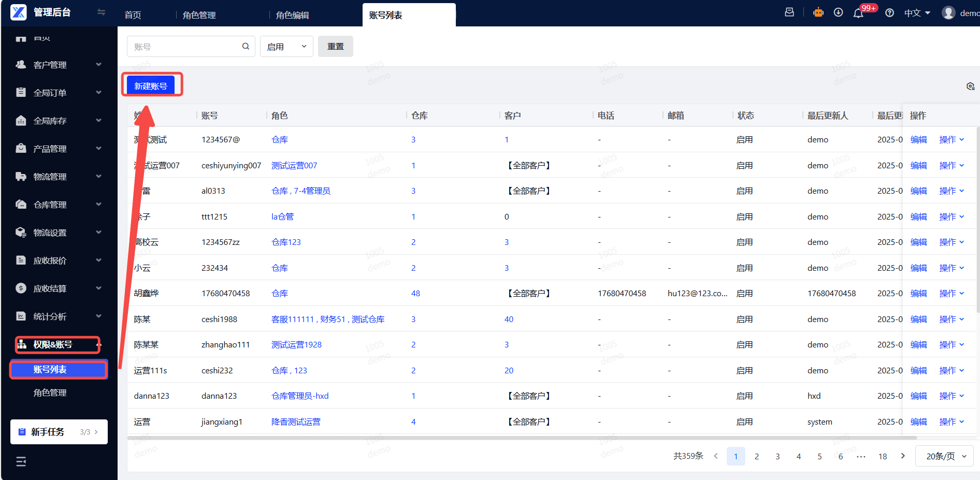980x480 pixels.
Task: Go to the next page with the right arrow
Action: coord(903,456)
